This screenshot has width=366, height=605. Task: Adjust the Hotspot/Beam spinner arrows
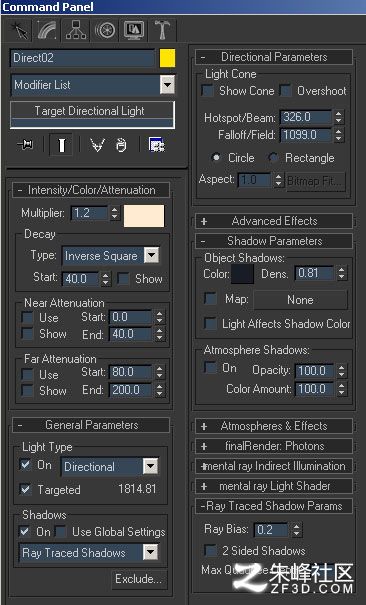tap(338, 117)
